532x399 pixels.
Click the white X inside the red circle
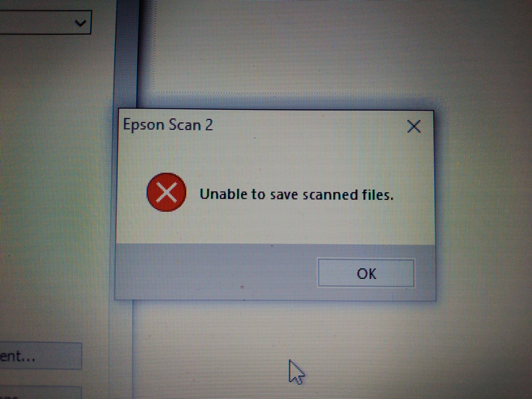pyautogui.click(x=167, y=192)
